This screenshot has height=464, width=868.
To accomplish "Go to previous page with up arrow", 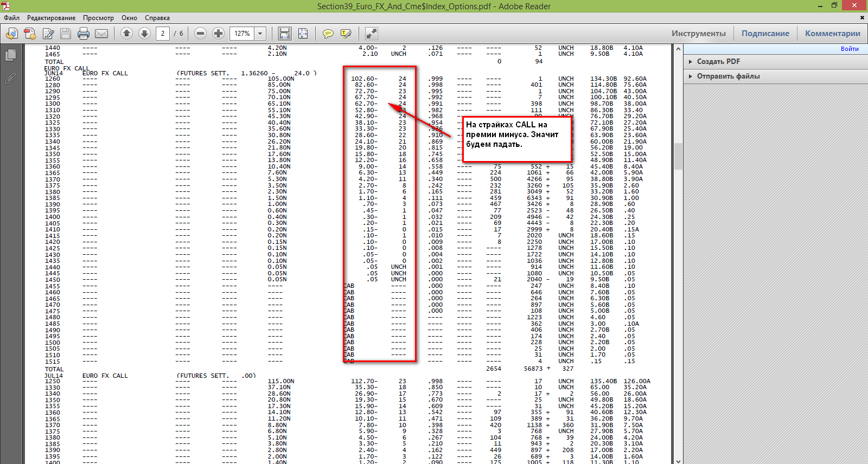I will pyautogui.click(x=126, y=34).
